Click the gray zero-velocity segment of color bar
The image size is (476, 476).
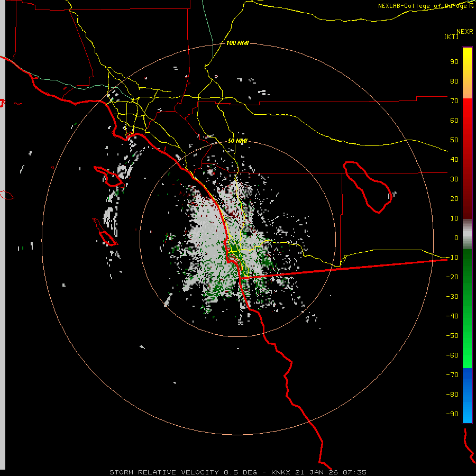pos(467,234)
